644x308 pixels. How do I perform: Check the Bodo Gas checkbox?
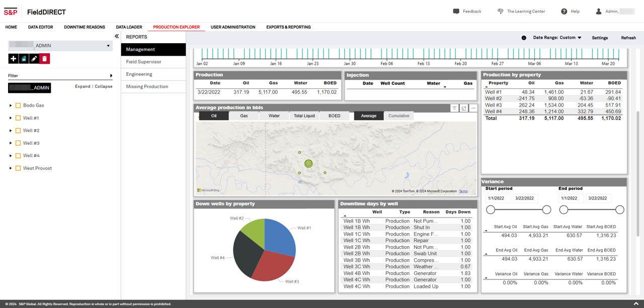tap(18, 106)
